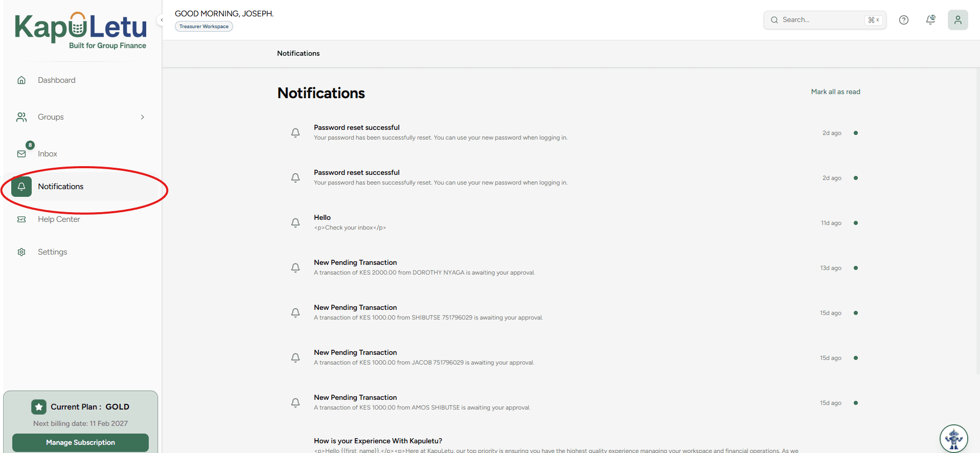Click the help question mark icon
Screen dimensions: 980x453
coord(904,20)
